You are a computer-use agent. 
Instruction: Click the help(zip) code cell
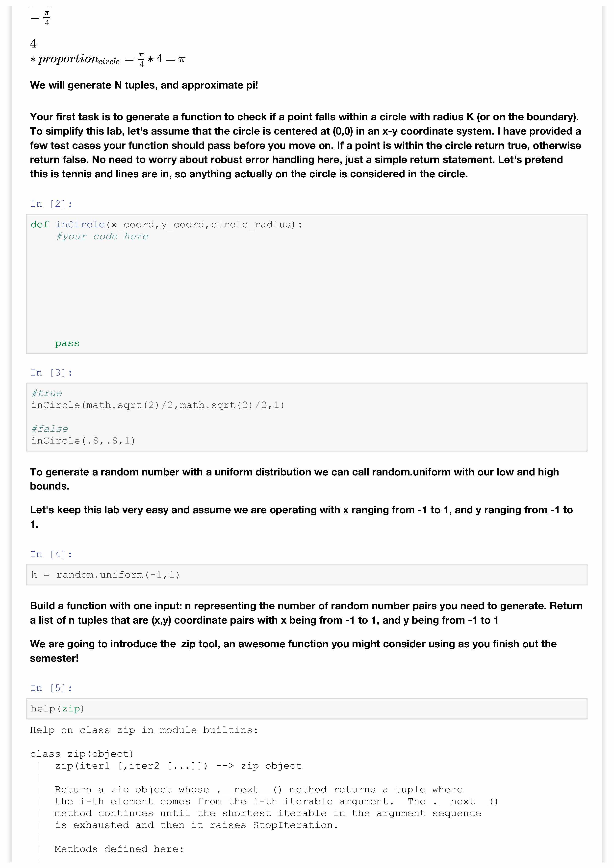[57, 709]
